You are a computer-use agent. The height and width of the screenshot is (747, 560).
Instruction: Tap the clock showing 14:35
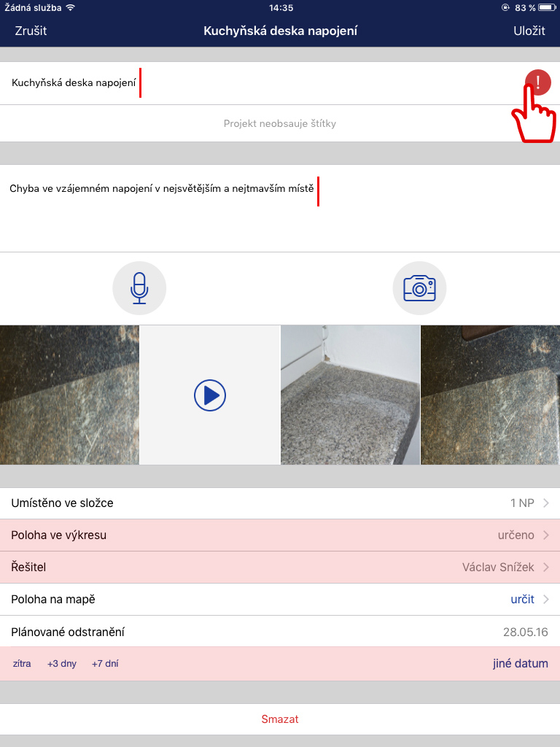281,7
